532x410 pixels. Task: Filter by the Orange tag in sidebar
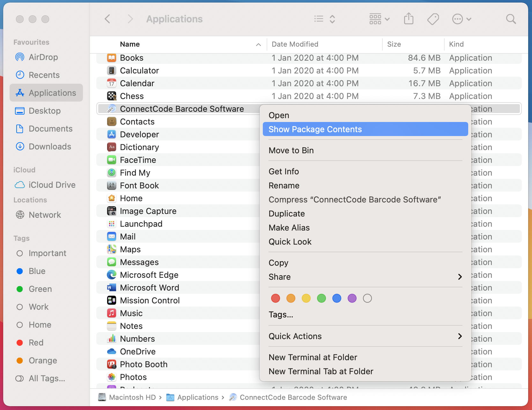click(46, 361)
